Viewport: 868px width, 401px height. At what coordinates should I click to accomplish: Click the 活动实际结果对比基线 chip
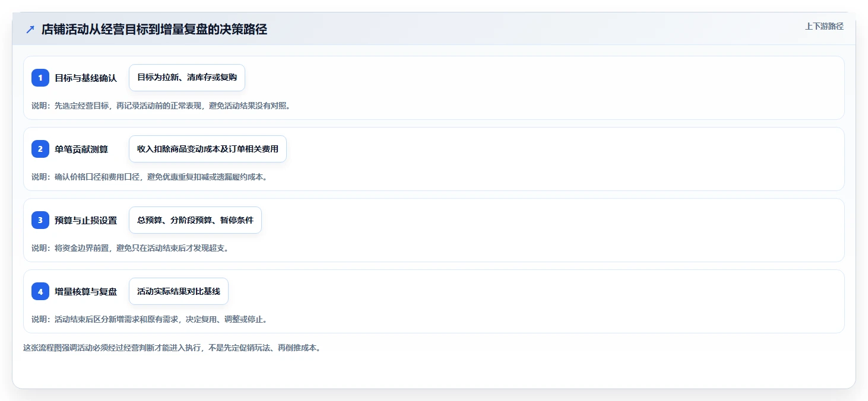179,291
